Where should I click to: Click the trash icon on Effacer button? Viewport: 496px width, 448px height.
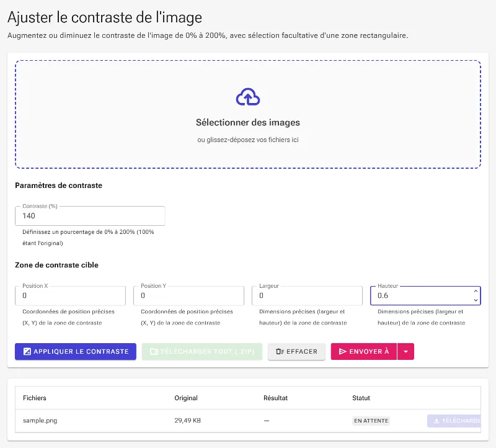[x=280, y=351]
